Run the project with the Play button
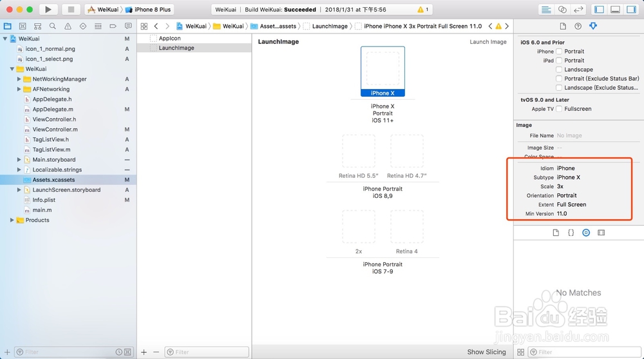 click(x=48, y=10)
